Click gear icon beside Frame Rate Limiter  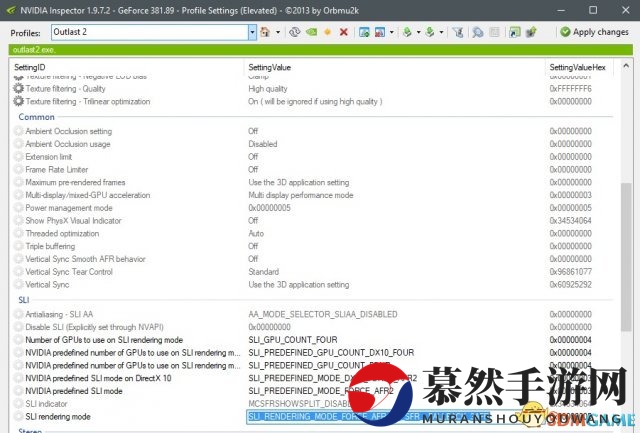18,169
